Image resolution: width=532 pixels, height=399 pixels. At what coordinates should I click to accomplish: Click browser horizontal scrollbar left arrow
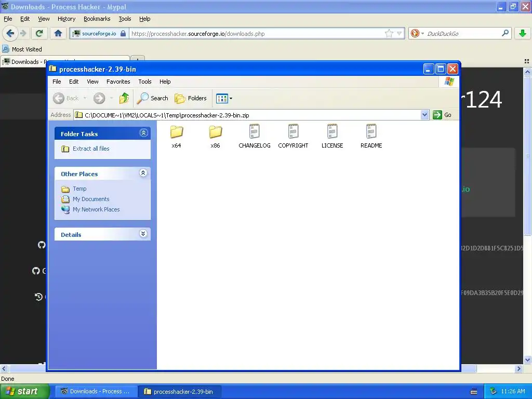[x=4, y=368]
